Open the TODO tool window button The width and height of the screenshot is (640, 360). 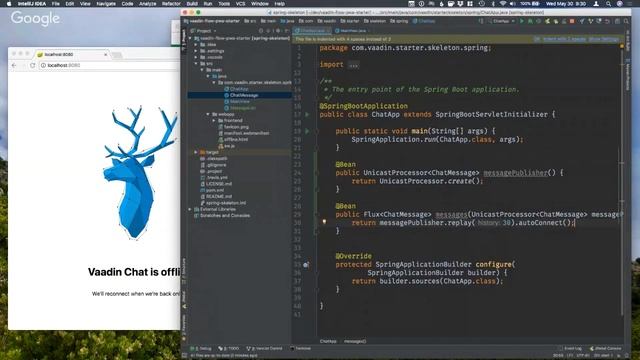229,349
